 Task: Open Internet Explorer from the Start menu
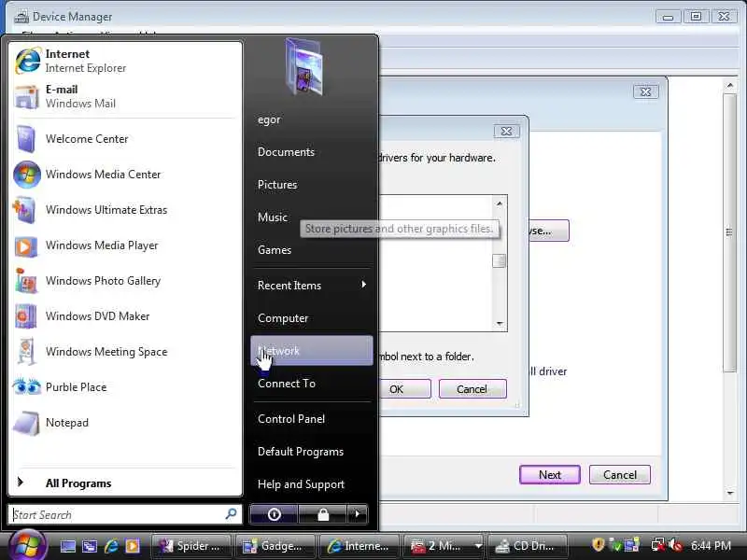(x=125, y=61)
